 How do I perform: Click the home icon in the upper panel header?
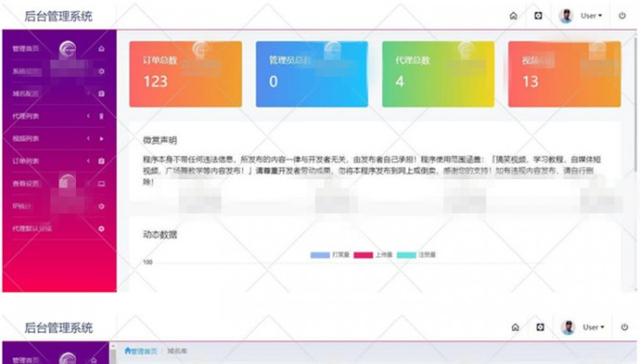click(x=513, y=16)
